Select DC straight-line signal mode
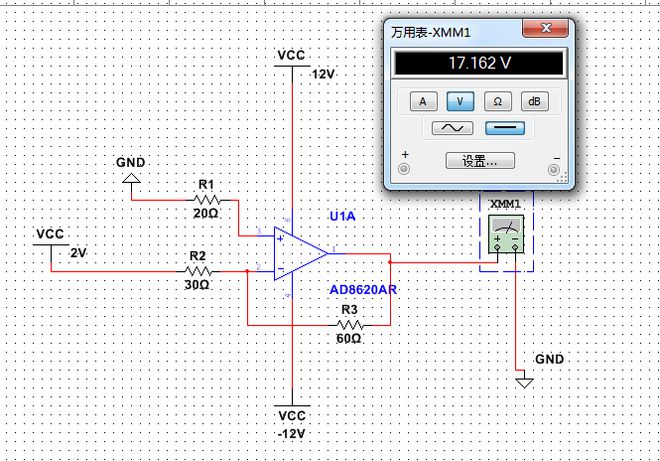The image size is (660, 461). [505, 128]
